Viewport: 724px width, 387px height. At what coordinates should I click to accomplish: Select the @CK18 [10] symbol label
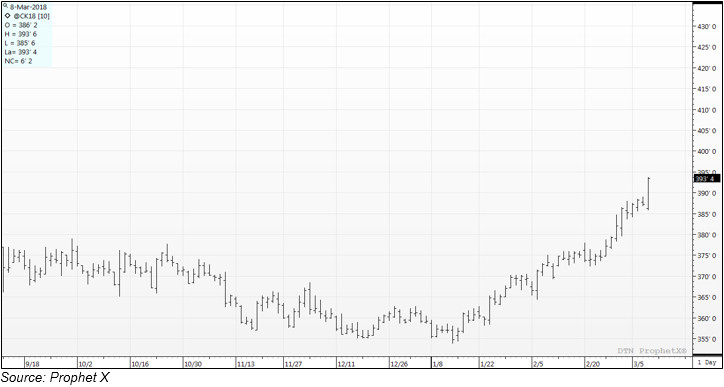31,16
